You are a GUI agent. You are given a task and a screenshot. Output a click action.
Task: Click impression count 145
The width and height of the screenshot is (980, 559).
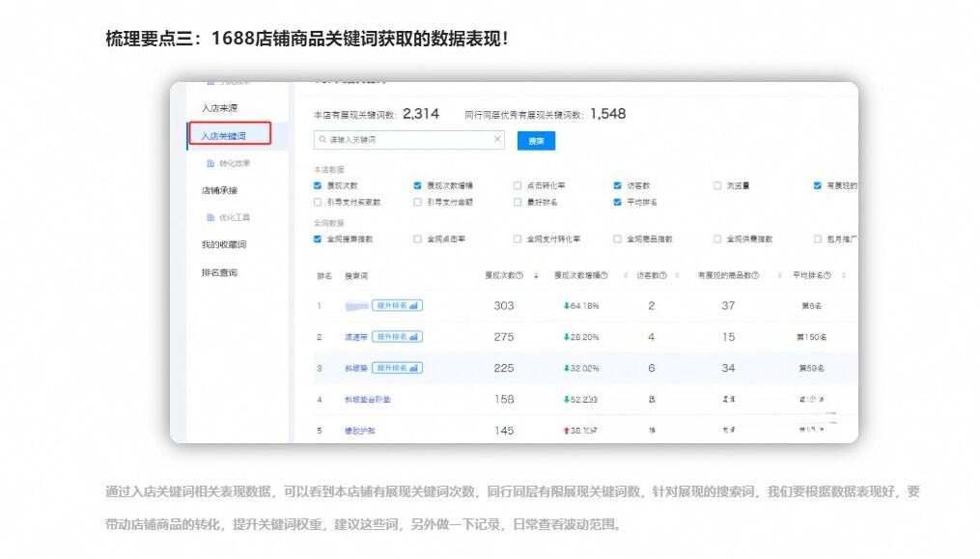(504, 431)
